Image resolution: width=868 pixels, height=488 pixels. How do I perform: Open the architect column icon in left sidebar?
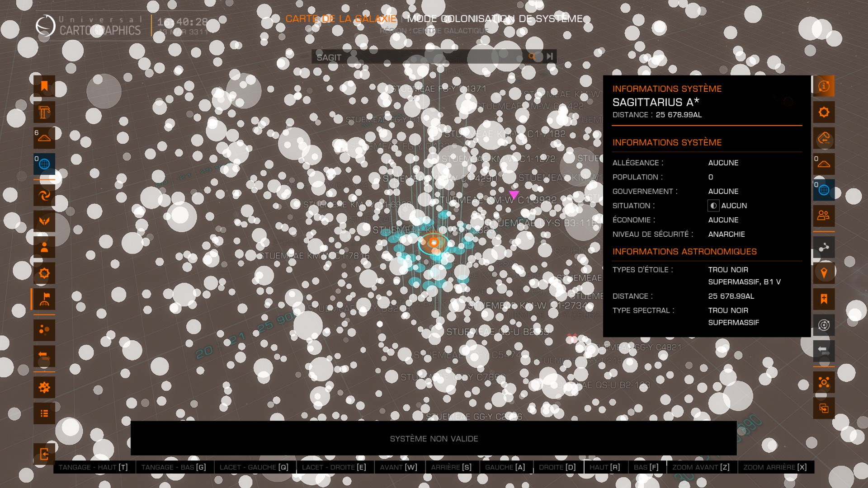(44, 112)
